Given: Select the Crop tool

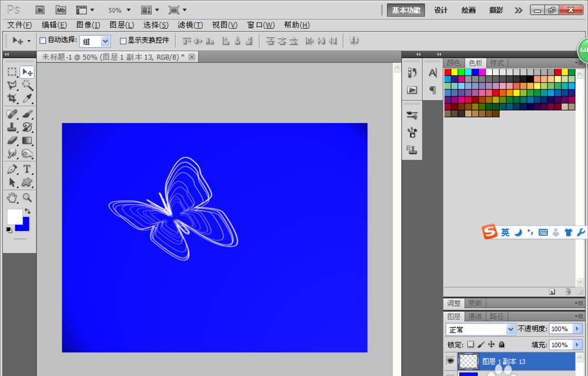Looking at the screenshot, I should (12, 99).
